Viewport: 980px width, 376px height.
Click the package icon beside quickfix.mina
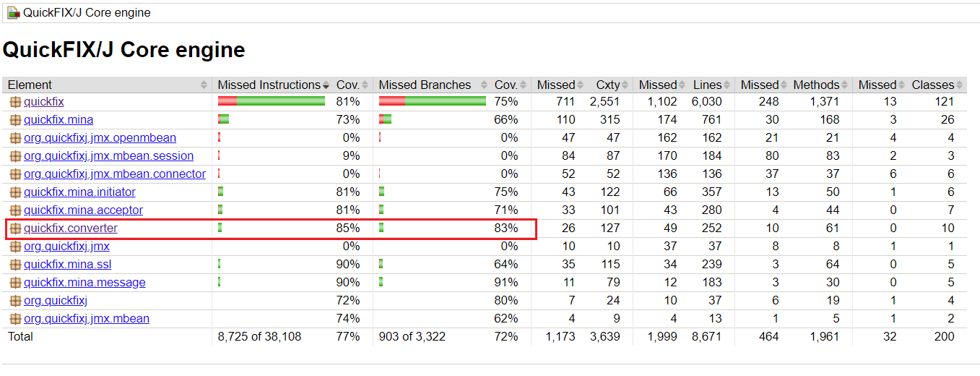(15, 120)
